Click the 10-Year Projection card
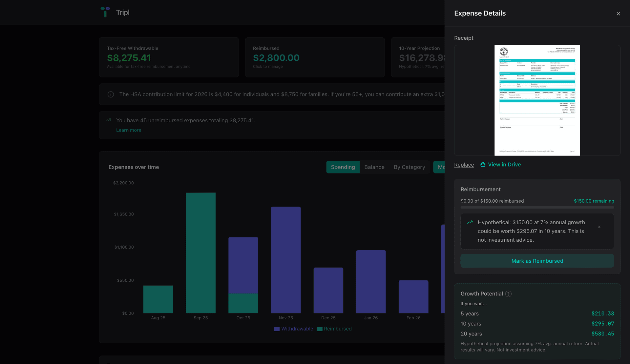 point(418,57)
